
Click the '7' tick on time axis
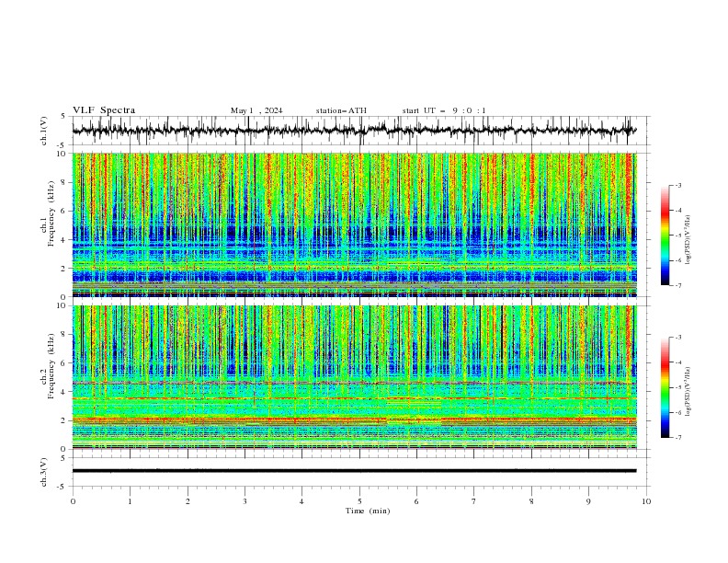tap(474, 501)
